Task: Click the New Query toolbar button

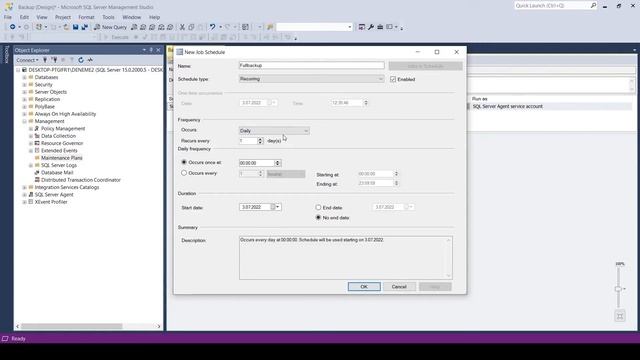Action: coord(110,27)
